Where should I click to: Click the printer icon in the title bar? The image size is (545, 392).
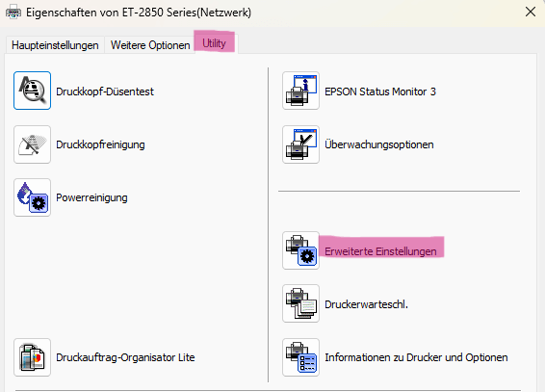coord(13,13)
